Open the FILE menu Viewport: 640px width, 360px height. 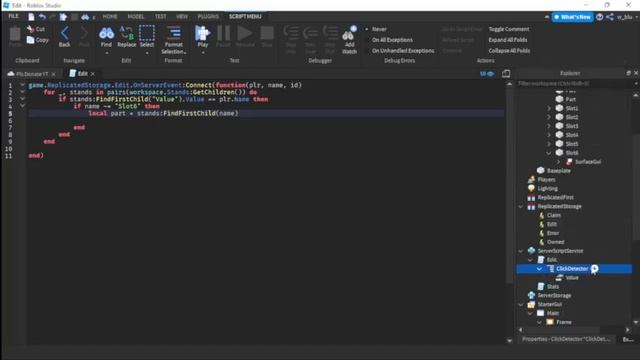13,16
